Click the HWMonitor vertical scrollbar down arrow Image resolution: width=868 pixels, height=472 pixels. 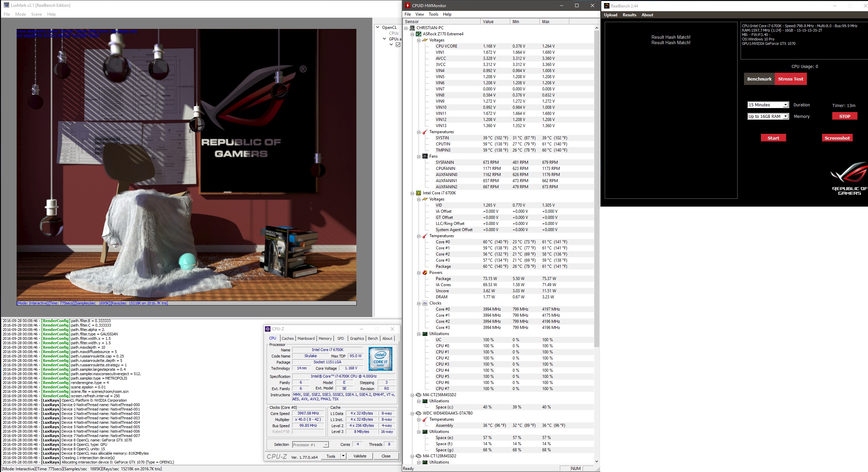(x=597, y=461)
